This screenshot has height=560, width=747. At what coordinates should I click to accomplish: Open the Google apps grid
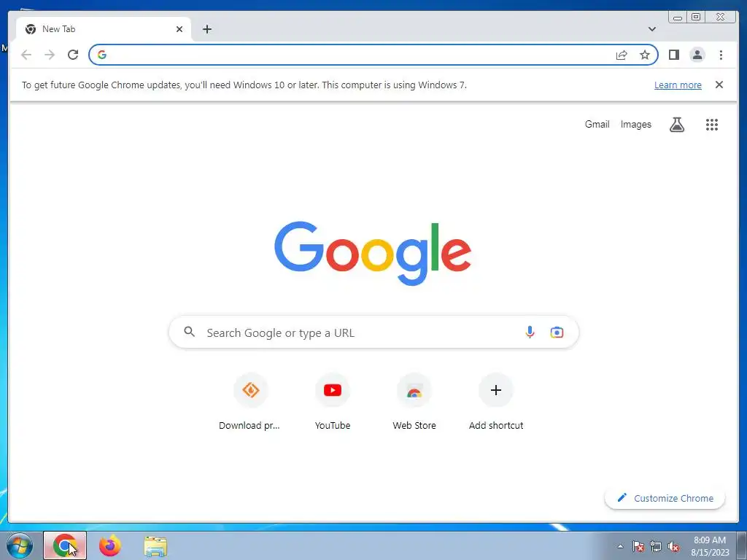point(712,124)
